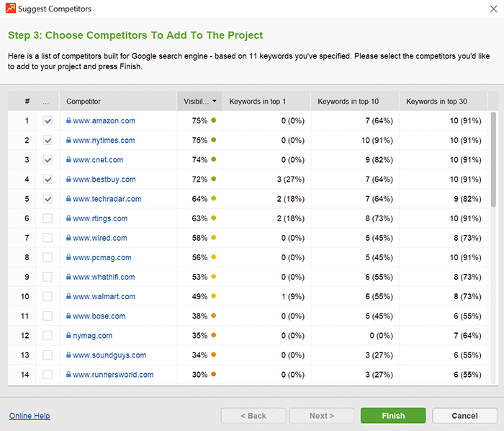504x431 pixels.
Task: Sort by the Competitor column header
Action: click(118, 102)
